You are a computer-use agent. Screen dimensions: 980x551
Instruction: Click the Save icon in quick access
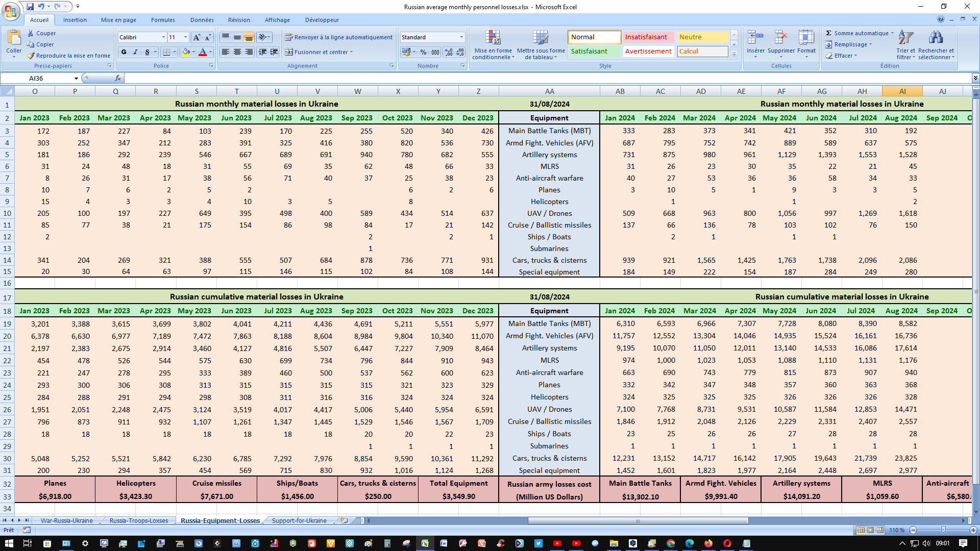[30, 7]
